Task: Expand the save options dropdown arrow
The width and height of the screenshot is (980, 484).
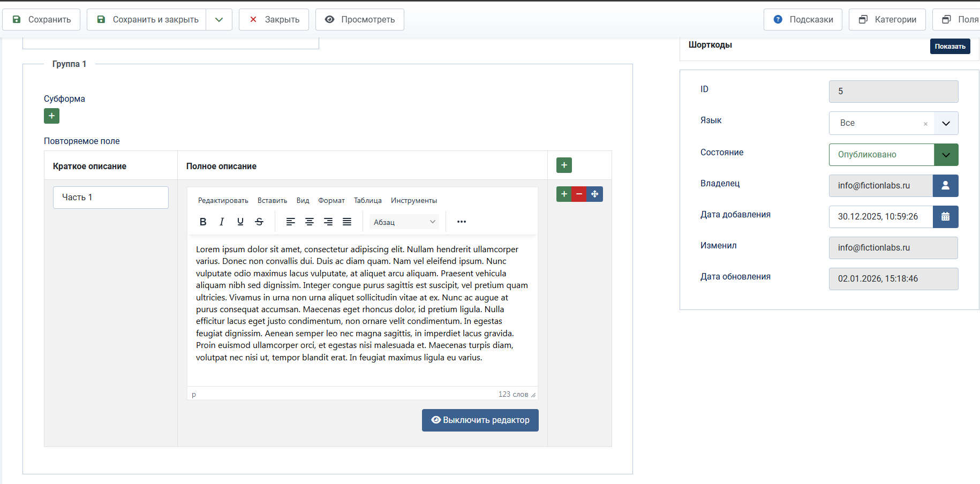Action: tap(219, 20)
